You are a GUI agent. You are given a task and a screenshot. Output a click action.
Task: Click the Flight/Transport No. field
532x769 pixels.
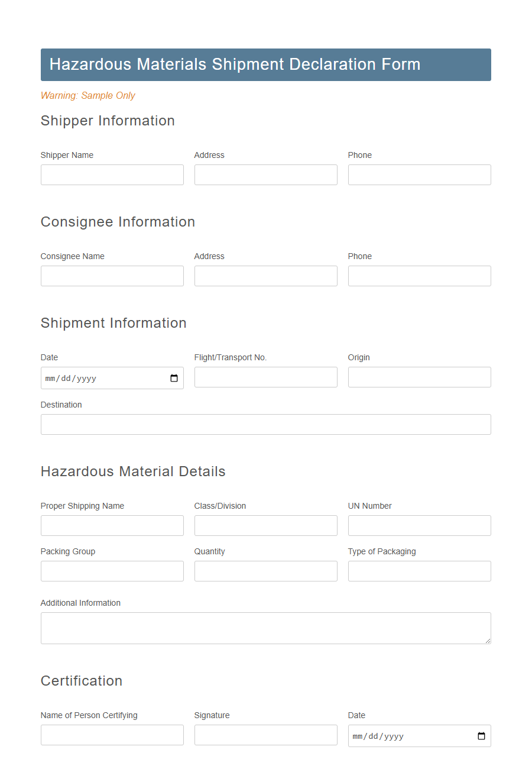click(x=265, y=377)
